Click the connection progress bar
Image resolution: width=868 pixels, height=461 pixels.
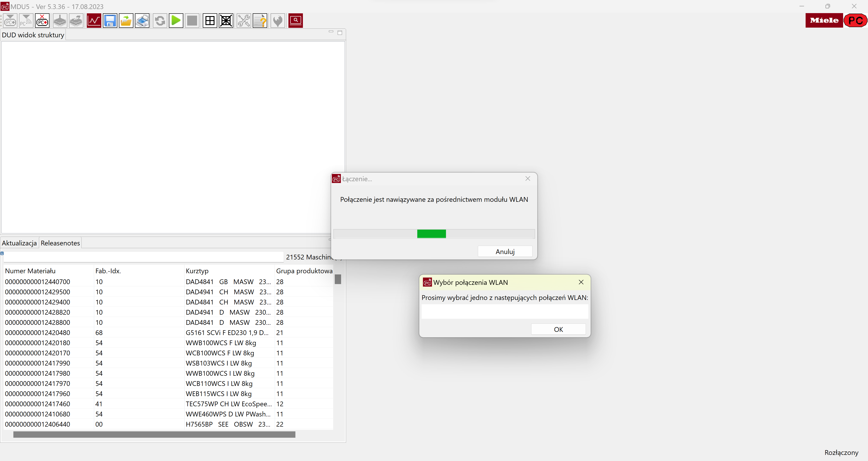pyautogui.click(x=434, y=234)
